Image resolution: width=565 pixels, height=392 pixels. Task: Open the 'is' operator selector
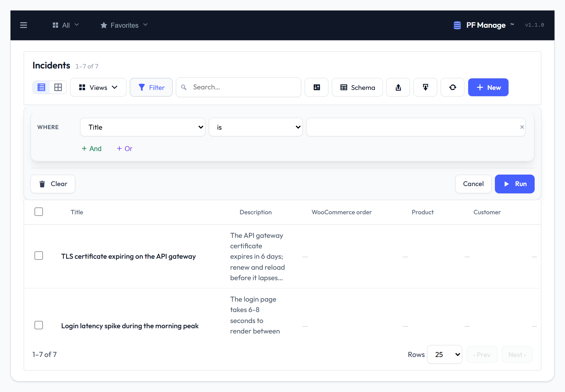(x=256, y=127)
